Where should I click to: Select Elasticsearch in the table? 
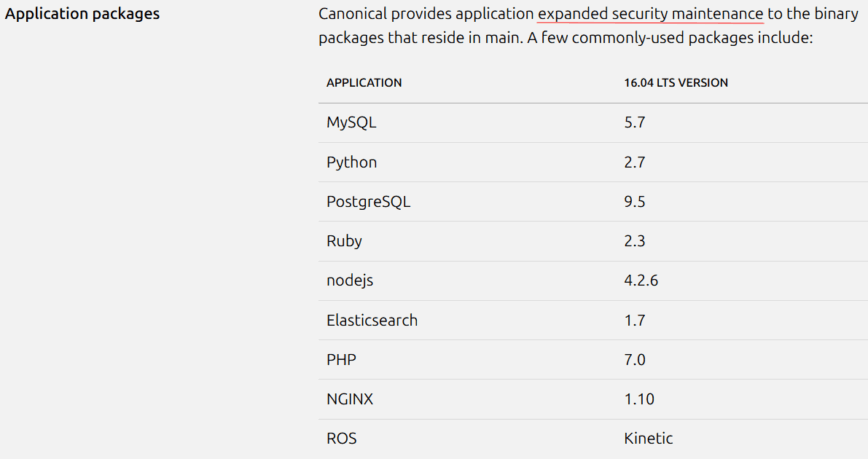(372, 320)
